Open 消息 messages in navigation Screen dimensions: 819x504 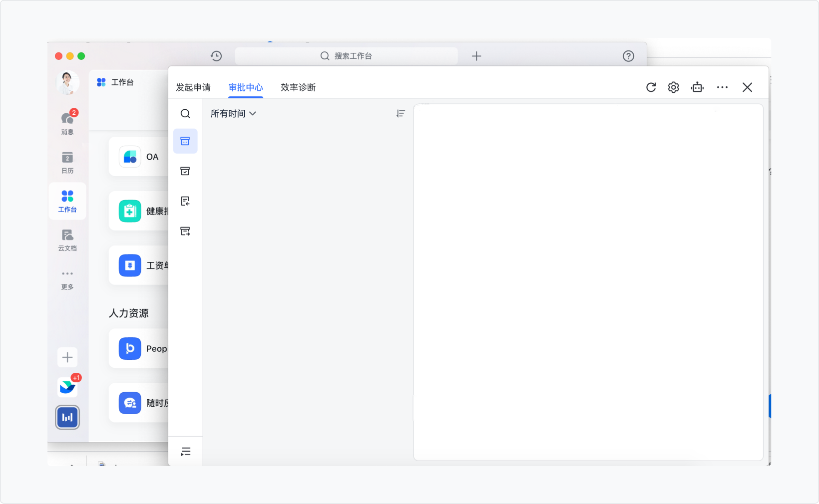67,123
